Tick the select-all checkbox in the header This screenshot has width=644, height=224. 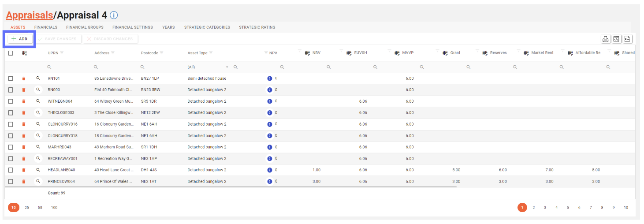coord(11,53)
